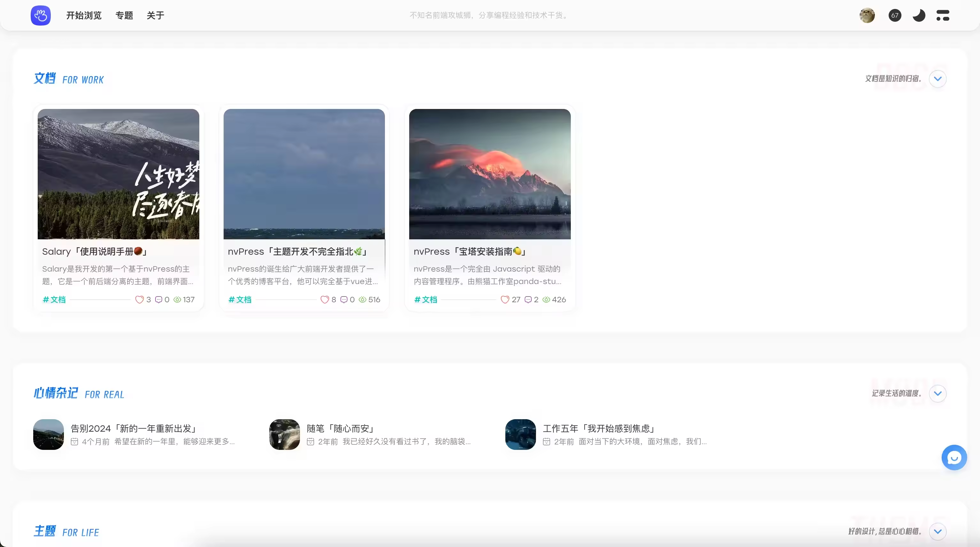This screenshot has height=547, width=980.
Task: Expand the 文档 section chevron
Action: click(x=938, y=79)
